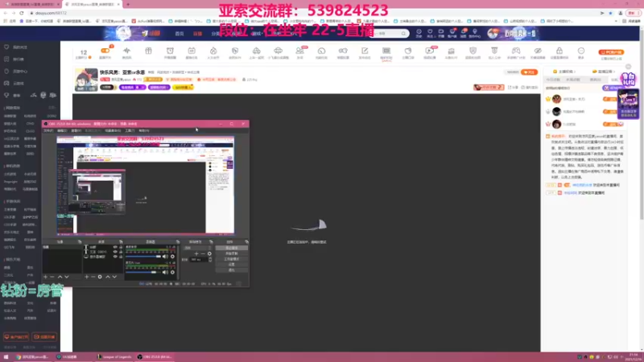Viewport: 644px width, 362px height.
Task: Open the heart follow icon in Douyu header
Action: (430, 33)
